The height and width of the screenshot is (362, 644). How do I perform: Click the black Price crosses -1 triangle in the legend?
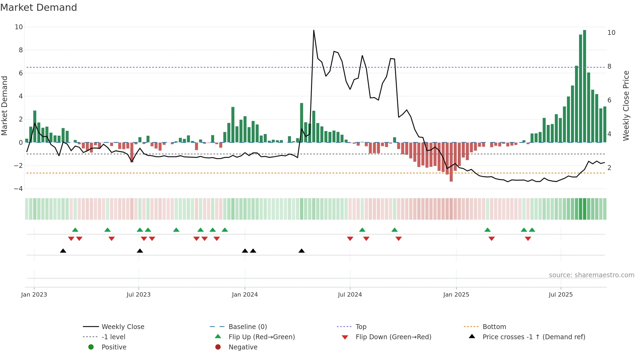click(x=472, y=336)
